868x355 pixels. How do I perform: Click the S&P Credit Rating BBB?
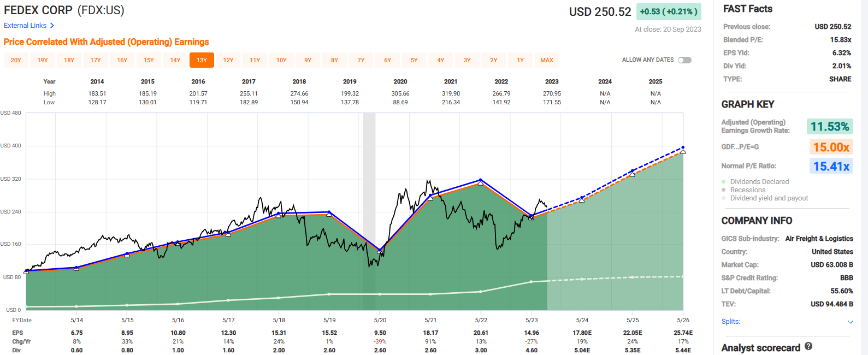coord(847,278)
